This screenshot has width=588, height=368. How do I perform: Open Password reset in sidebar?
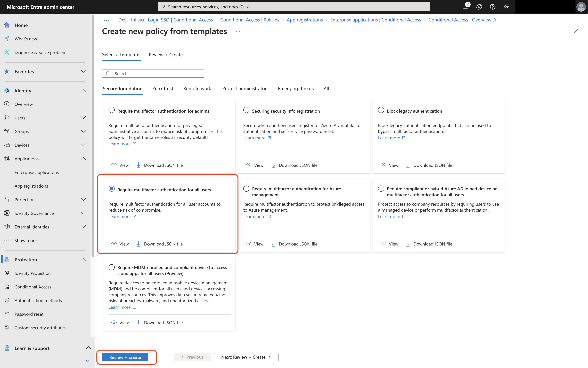(29, 314)
